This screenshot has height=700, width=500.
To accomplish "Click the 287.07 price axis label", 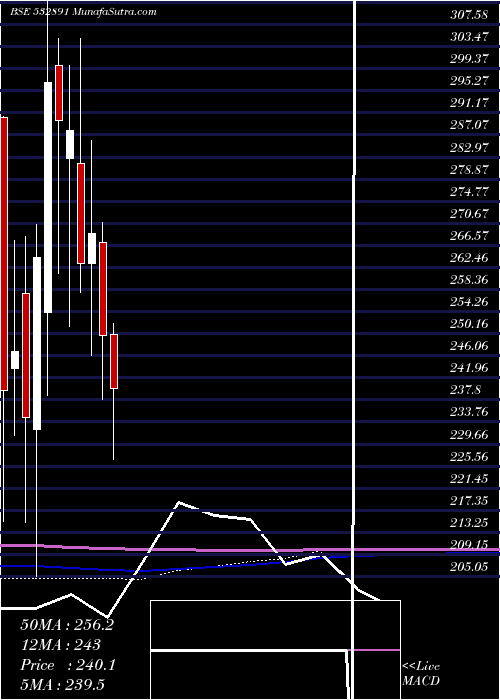I will [468, 125].
